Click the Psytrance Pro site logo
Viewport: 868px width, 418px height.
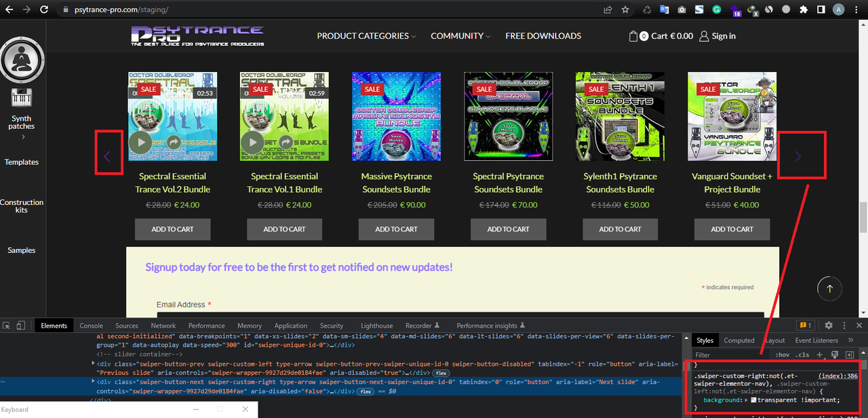(197, 36)
